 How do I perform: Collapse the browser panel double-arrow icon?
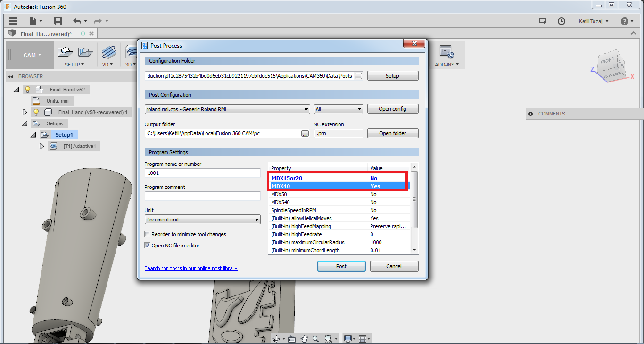[x=10, y=76]
